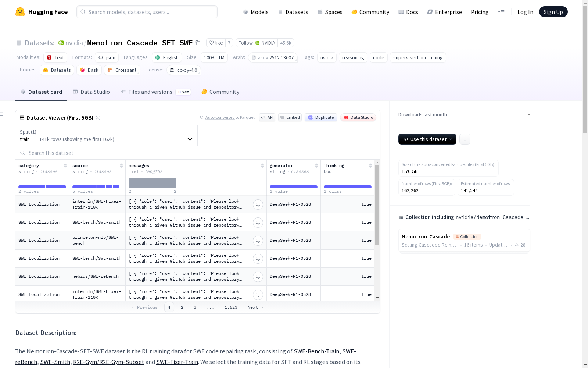Image resolution: width=588 pixels, height=368 pixels.
Task: Sort the generator column
Action: pos(316,166)
